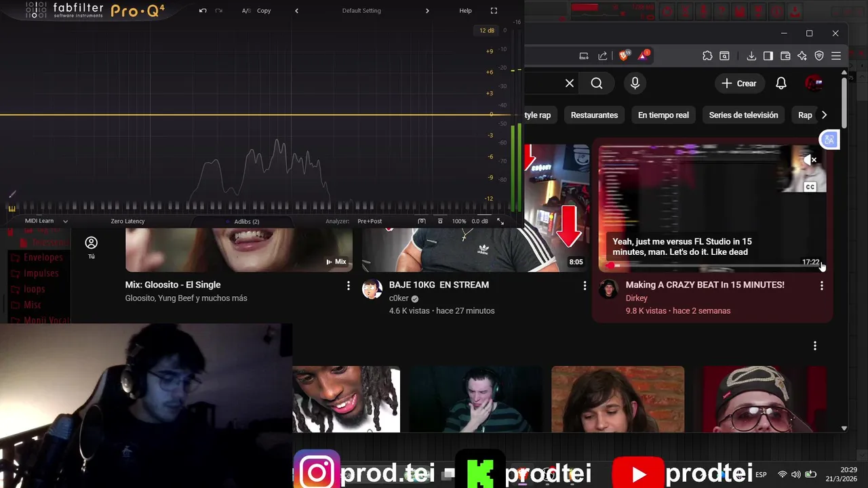868x488 pixels.
Task: Open the Brave Wallet icon
Action: point(785,56)
